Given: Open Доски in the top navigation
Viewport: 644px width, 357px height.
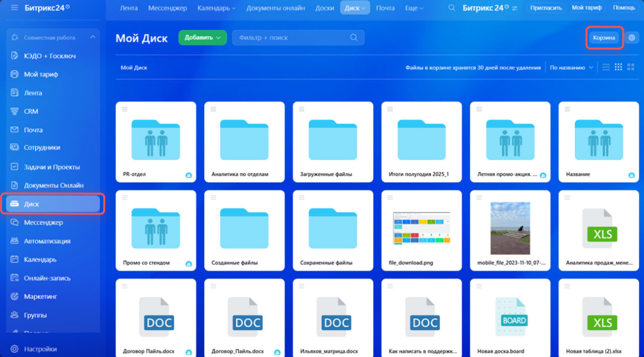Looking at the screenshot, I should 325,8.
